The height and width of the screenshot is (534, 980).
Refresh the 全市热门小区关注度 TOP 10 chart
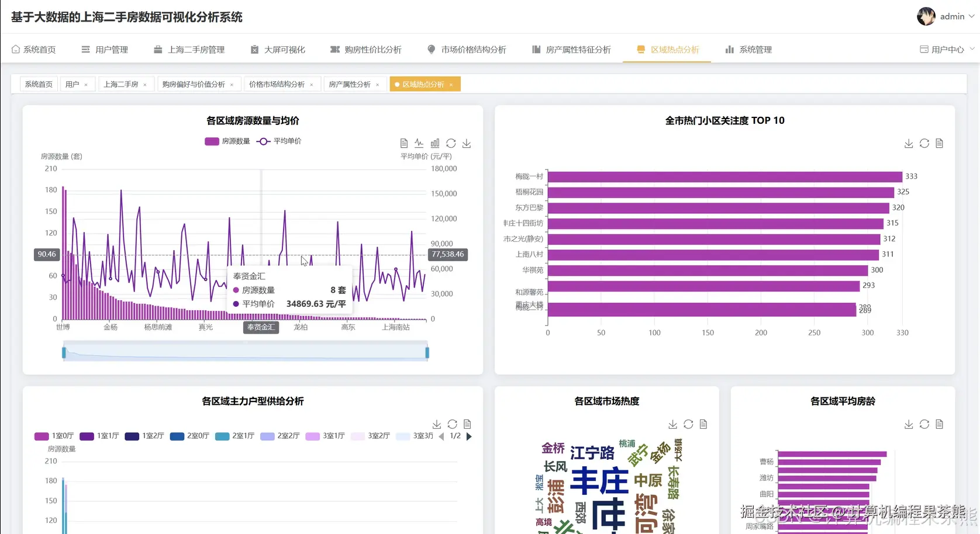click(x=924, y=143)
